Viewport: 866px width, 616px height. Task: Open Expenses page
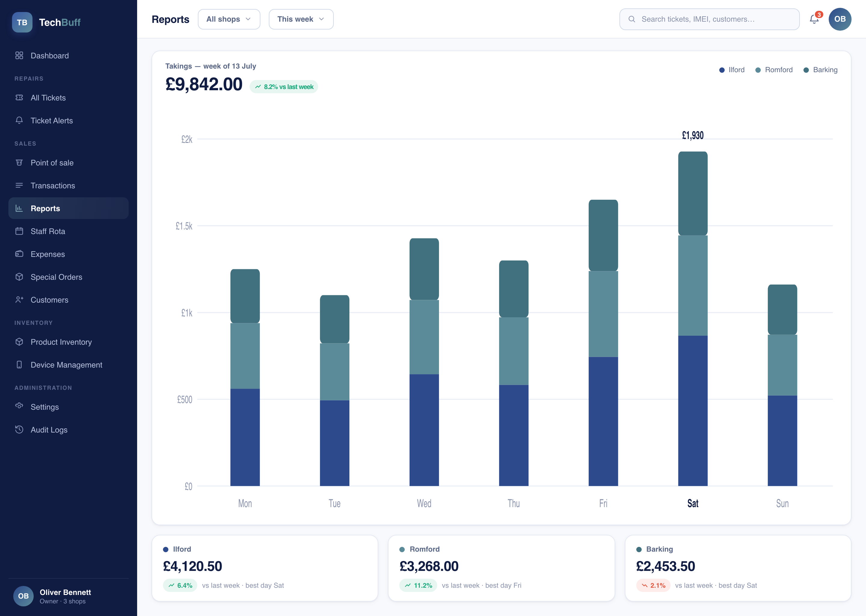click(68, 254)
